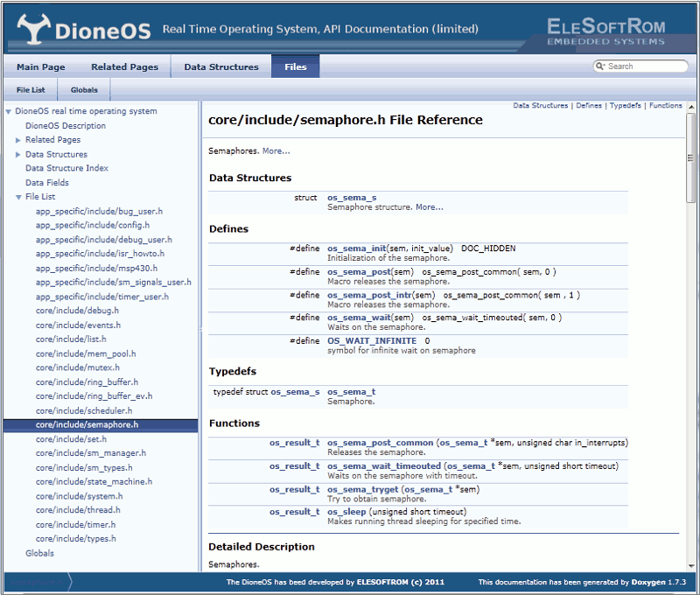Screen dimensions: 700x595
Task: Open os_sleep function link
Action: (346, 512)
